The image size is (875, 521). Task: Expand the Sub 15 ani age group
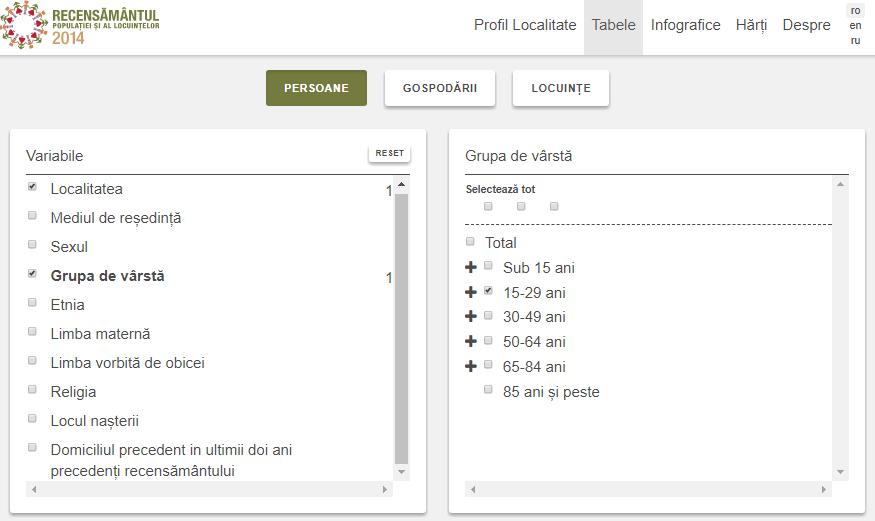[x=471, y=268]
